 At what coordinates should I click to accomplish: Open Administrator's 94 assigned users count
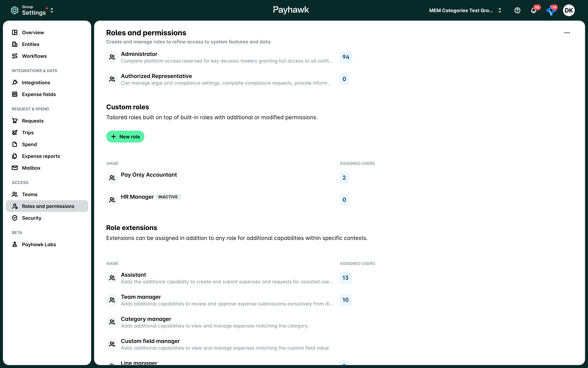346,57
